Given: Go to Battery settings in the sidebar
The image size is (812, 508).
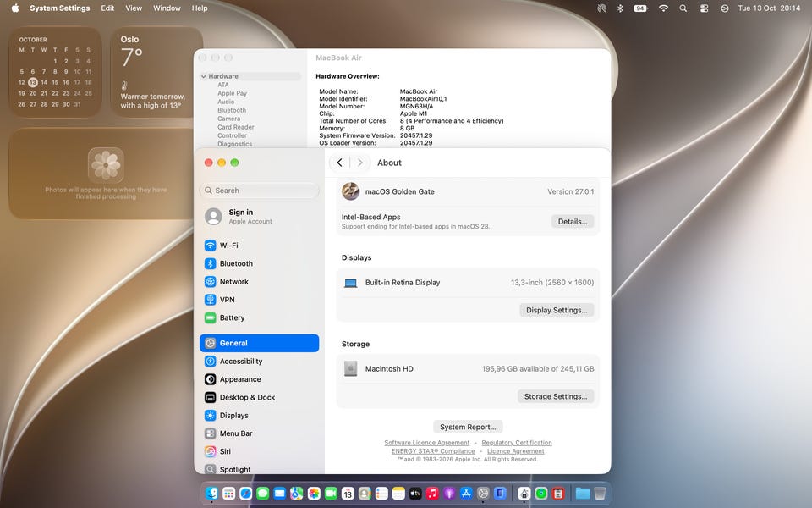Looking at the screenshot, I should pos(259,317).
